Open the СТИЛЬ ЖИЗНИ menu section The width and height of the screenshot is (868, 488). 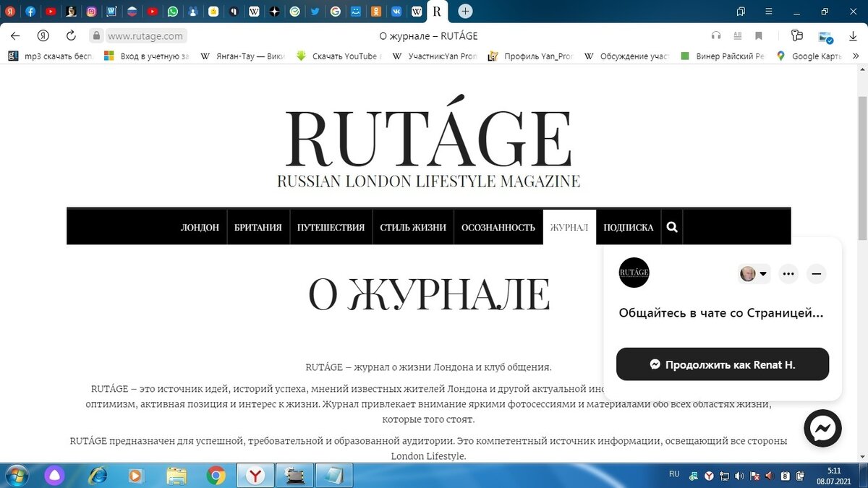pyautogui.click(x=413, y=227)
